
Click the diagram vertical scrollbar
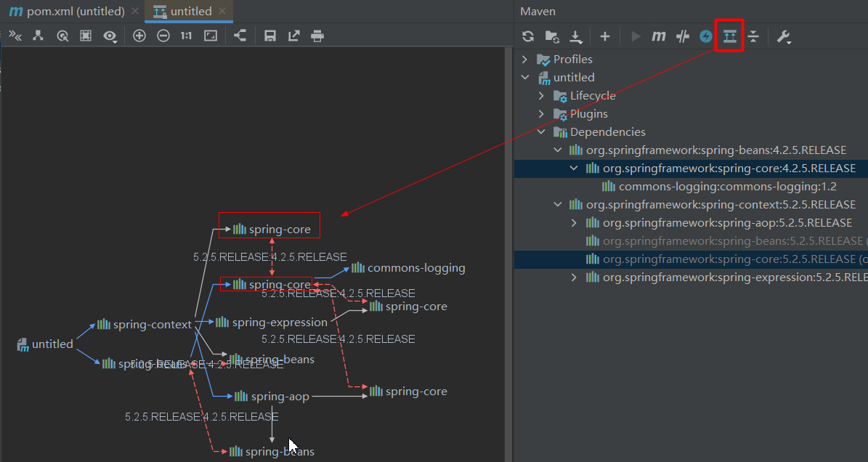(x=508, y=254)
